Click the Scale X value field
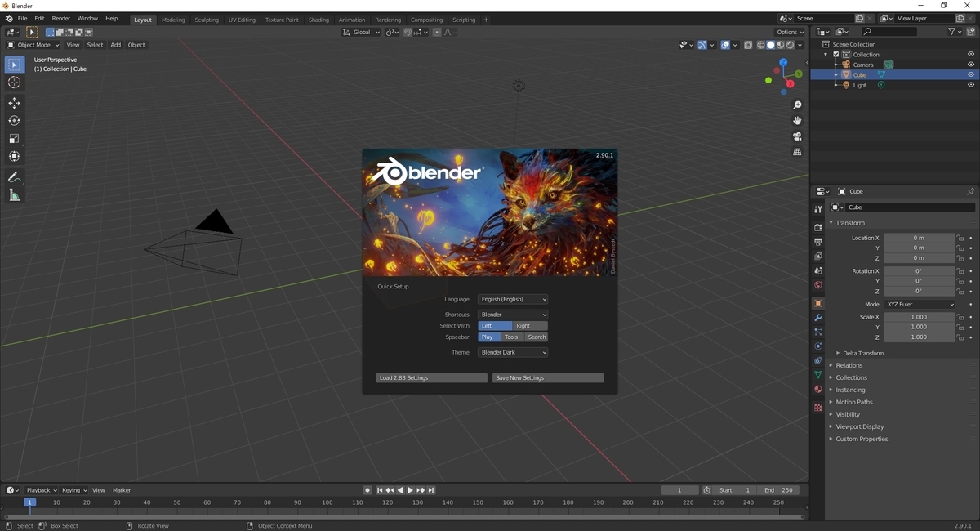980x531 pixels. tap(919, 317)
